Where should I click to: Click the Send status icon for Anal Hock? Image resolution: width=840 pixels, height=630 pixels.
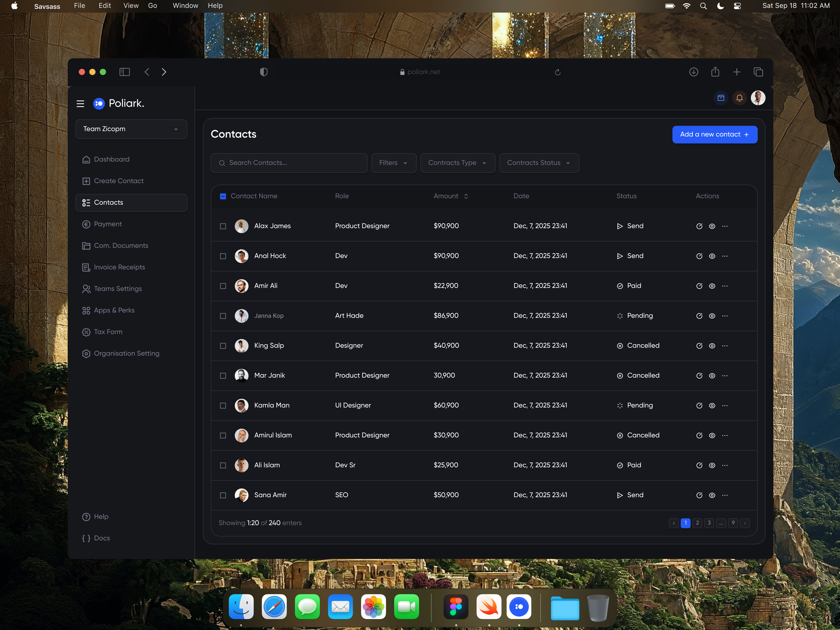click(x=620, y=256)
